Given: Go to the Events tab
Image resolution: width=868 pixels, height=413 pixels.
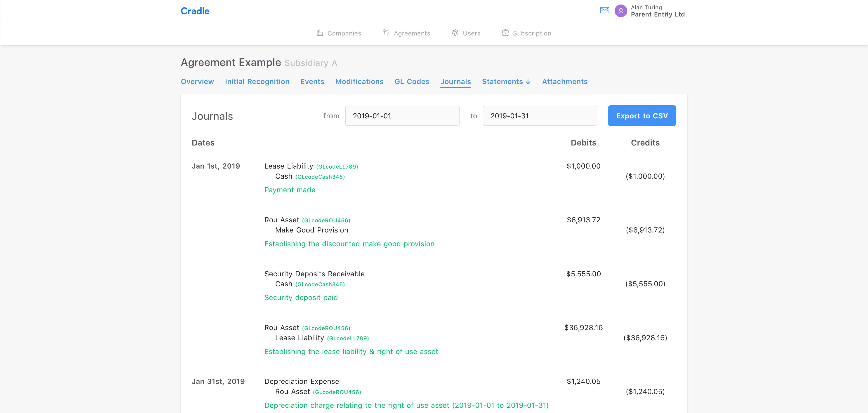Looking at the screenshot, I should pos(312,82).
